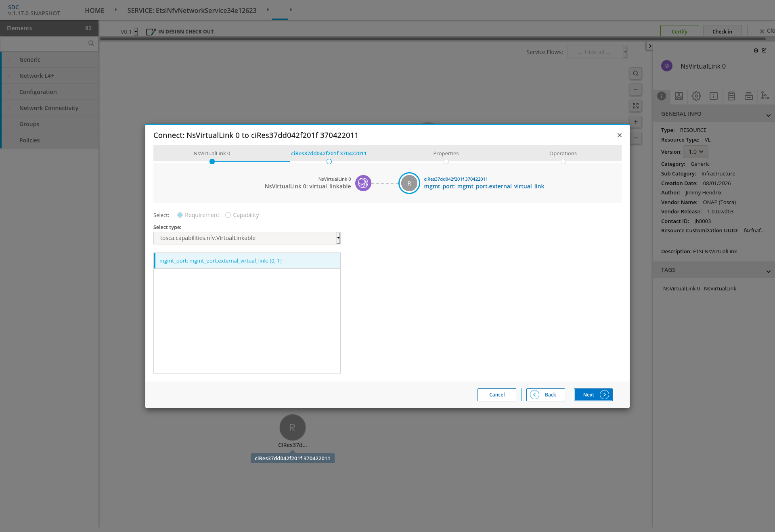Open the Select type dropdown

click(247, 238)
